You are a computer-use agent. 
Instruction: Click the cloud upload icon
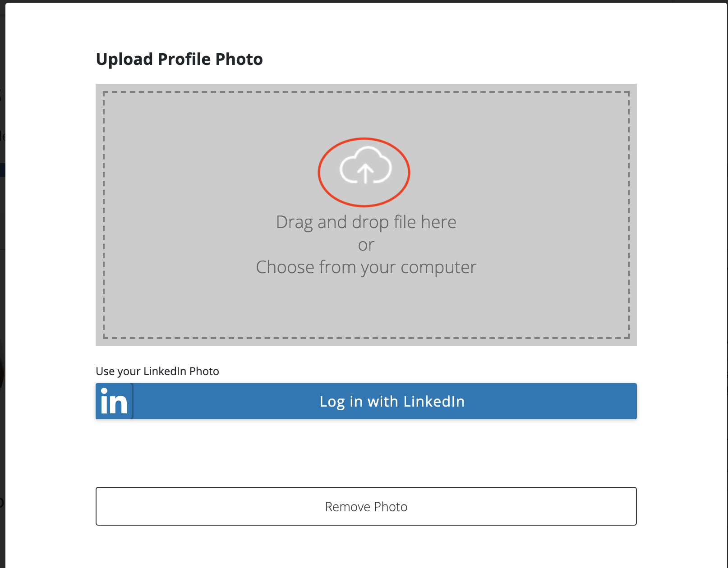coord(365,165)
